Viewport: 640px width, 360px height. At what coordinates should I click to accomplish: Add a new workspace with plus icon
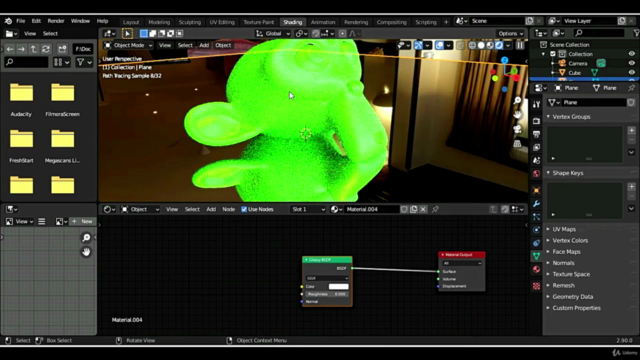(446, 22)
